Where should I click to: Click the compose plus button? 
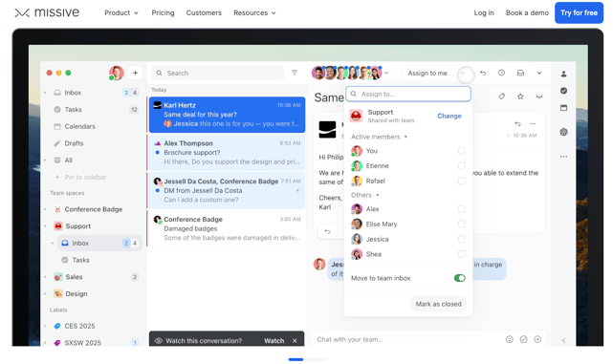click(135, 73)
